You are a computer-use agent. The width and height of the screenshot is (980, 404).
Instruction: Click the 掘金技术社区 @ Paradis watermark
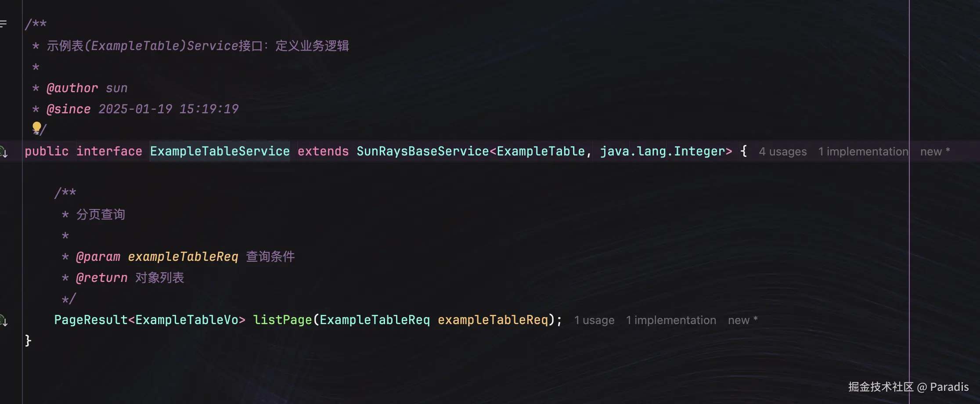(908, 387)
